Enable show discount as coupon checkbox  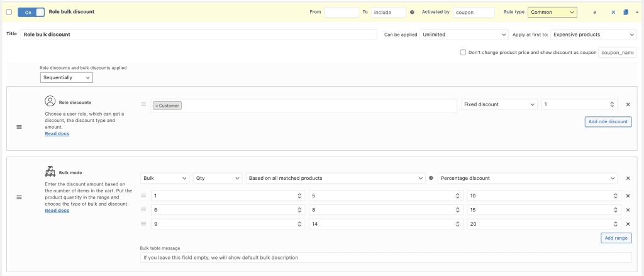(x=463, y=53)
